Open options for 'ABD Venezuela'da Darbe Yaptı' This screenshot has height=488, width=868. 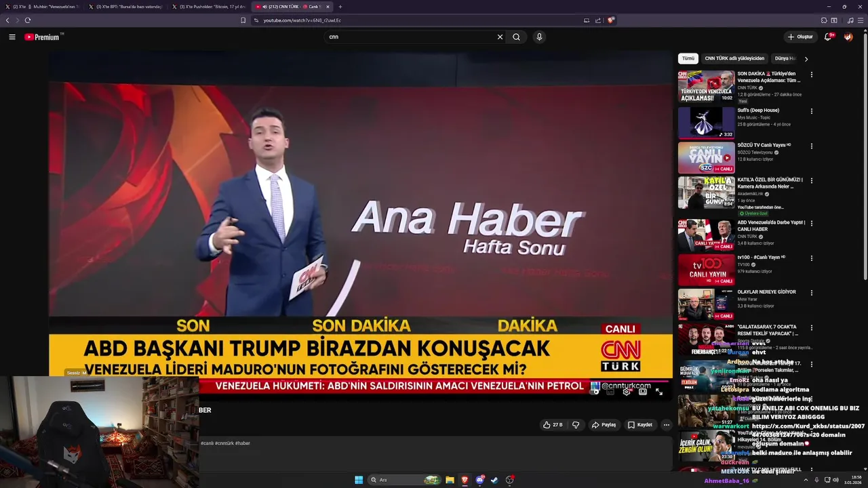[x=812, y=223]
